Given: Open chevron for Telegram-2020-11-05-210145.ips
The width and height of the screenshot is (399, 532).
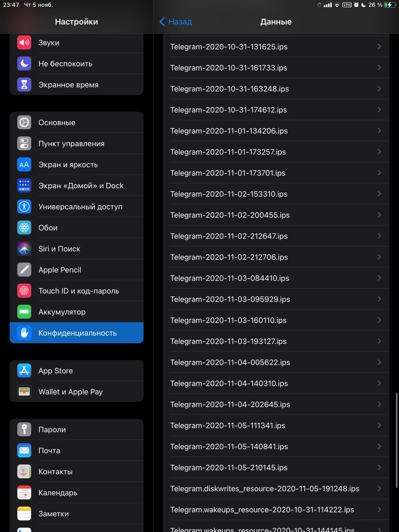Looking at the screenshot, I should tap(379, 467).
